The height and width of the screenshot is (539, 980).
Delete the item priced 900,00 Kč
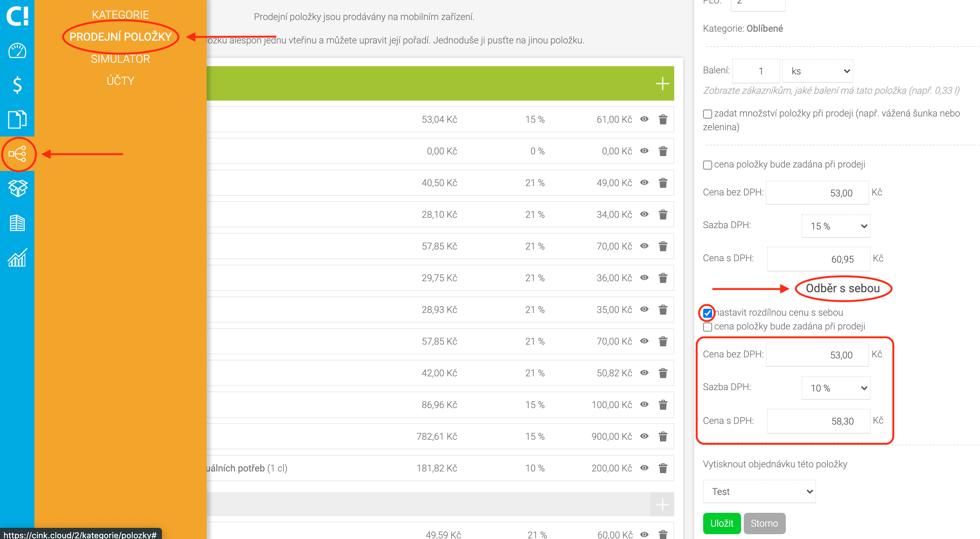tap(663, 436)
